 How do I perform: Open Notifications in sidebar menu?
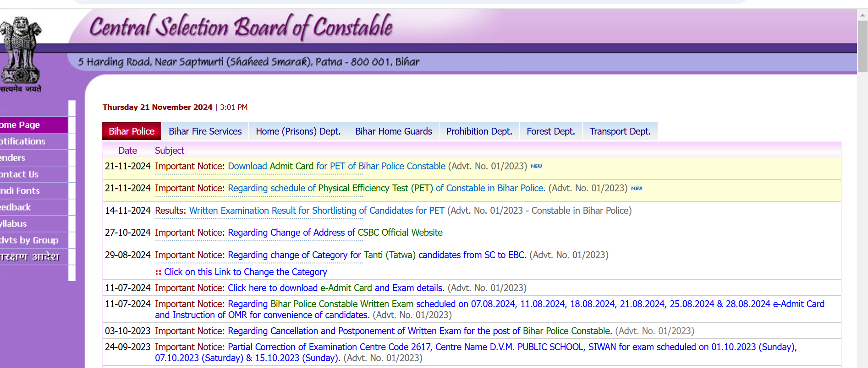34,141
